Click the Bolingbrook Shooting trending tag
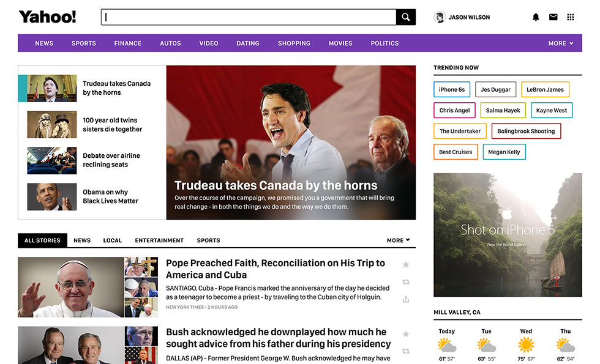The image size is (600, 364). 526,131
